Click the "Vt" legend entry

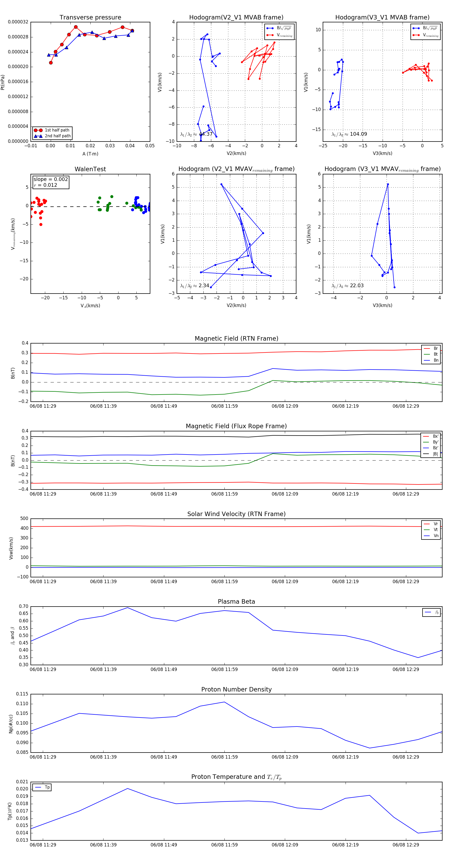(x=431, y=530)
